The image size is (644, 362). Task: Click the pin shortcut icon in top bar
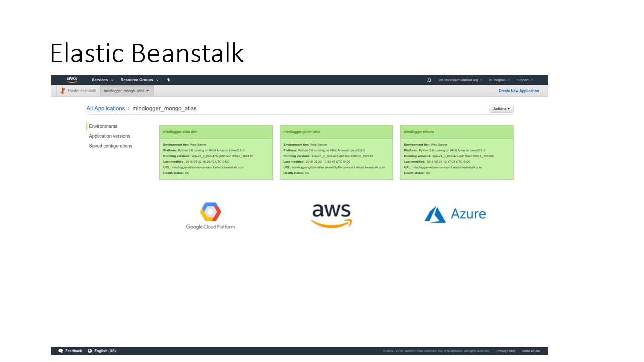[169, 80]
